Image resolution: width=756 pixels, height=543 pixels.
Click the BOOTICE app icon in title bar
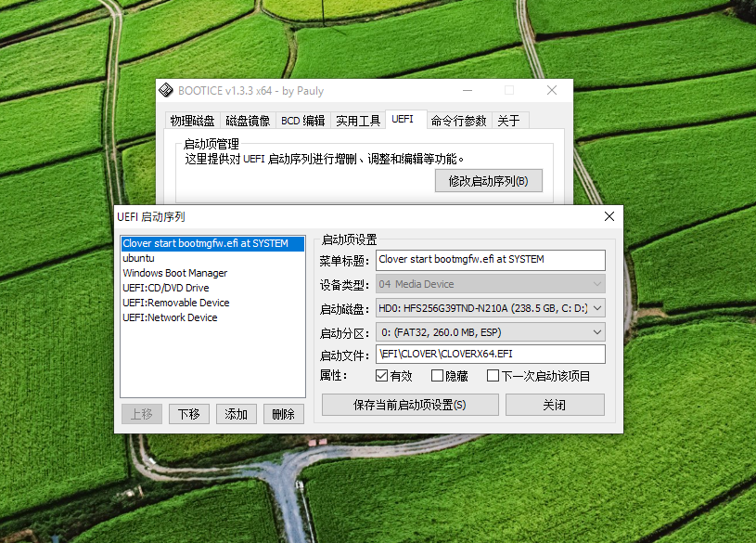[x=166, y=90]
